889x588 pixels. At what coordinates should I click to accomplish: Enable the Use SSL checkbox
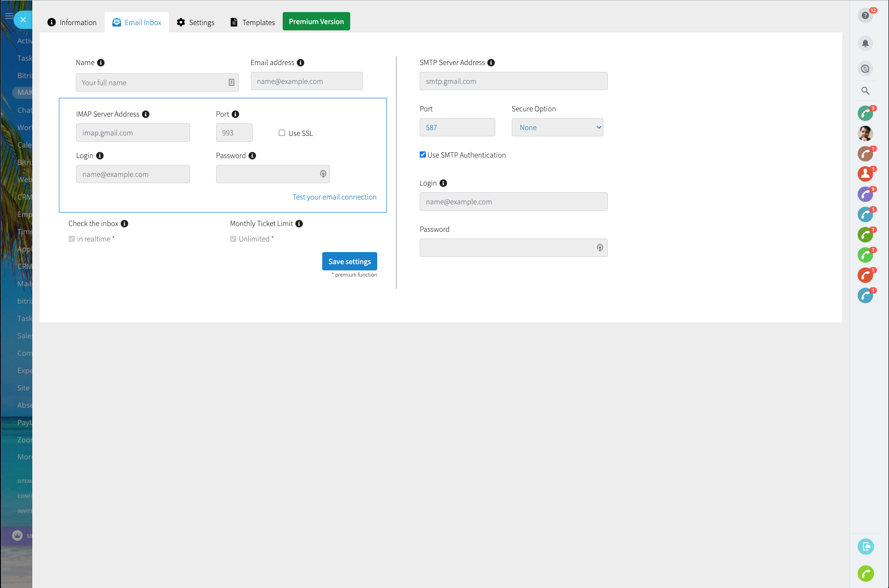click(282, 133)
